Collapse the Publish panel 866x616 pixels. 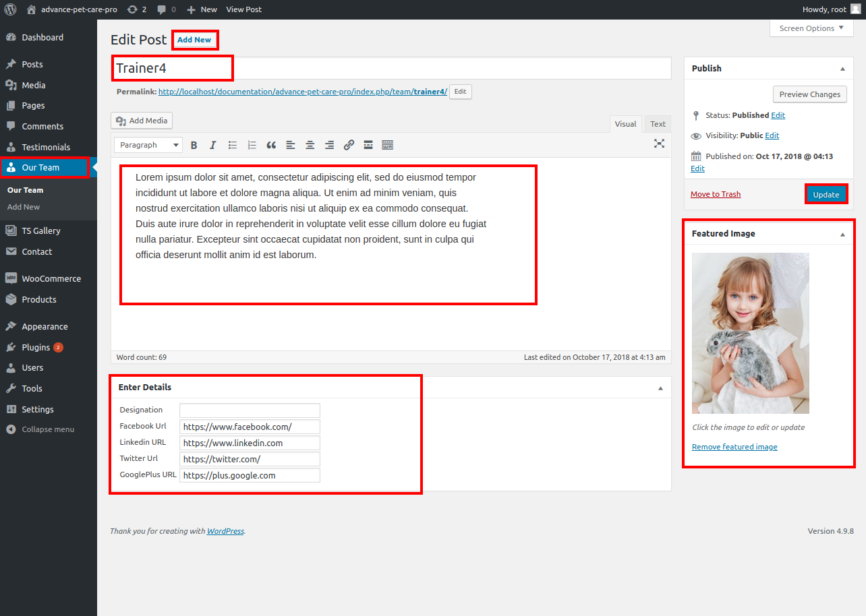pyautogui.click(x=842, y=69)
